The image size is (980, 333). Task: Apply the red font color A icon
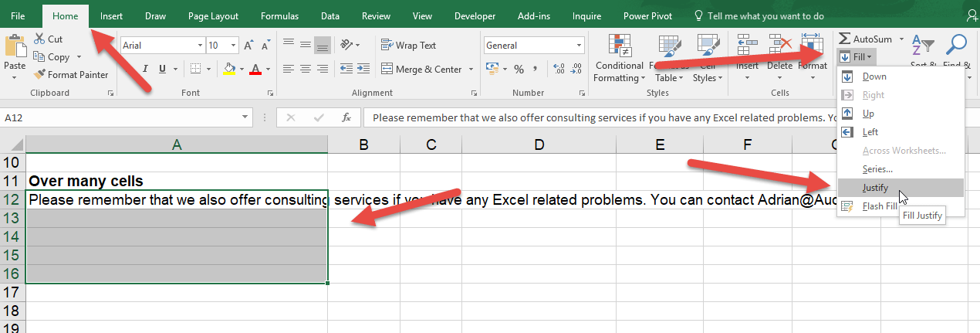tap(255, 69)
